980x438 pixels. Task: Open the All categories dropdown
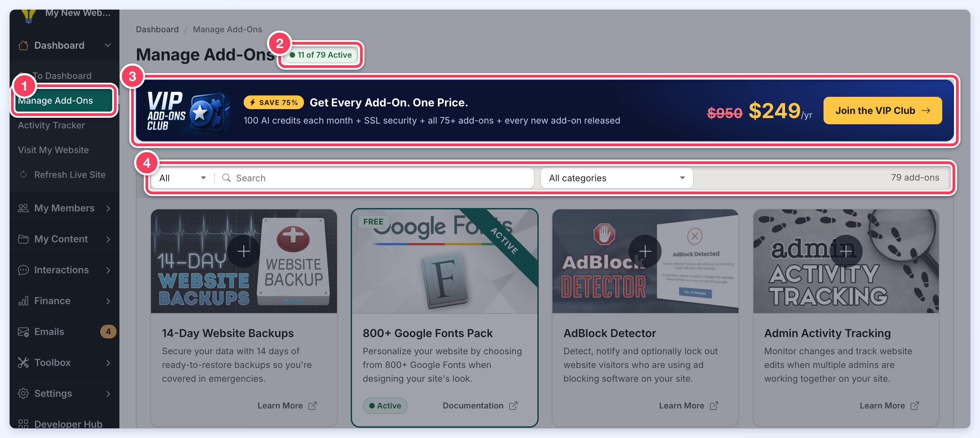pyautogui.click(x=617, y=178)
